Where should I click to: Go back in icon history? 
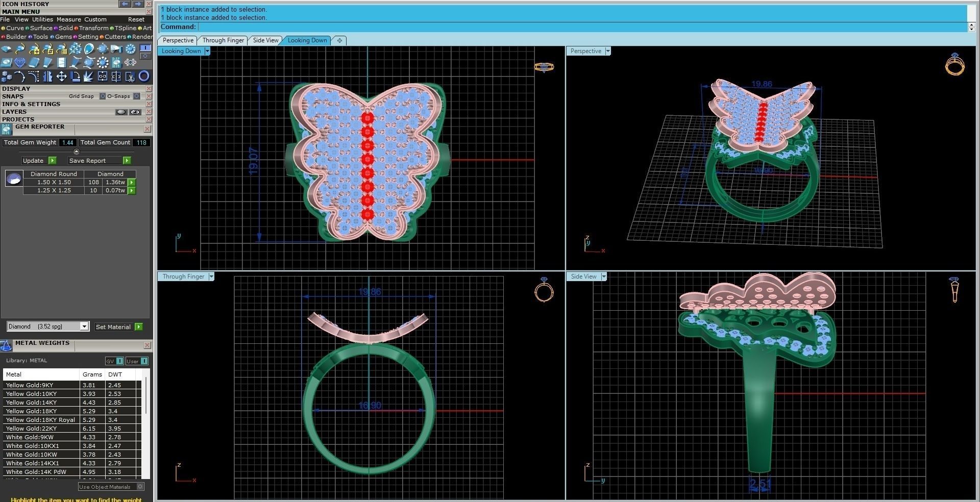(125, 4)
